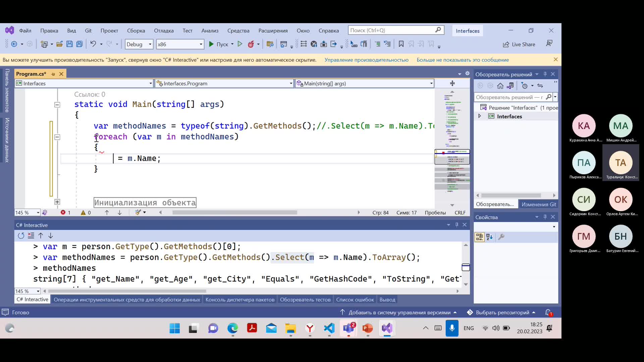
Task: Click the Hot Reload flame icon
Action: tap(251, 44)
